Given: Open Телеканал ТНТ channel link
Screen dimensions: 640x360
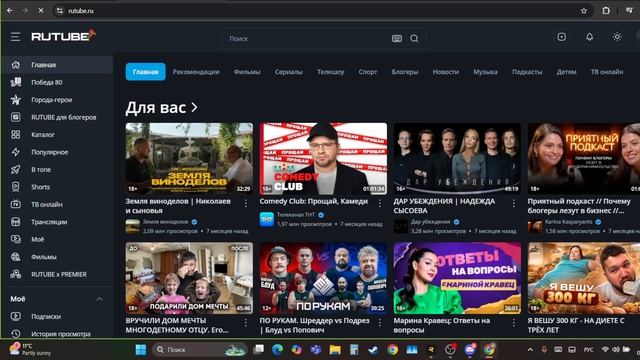Looking at the screenshot, I should tap(296, 215).
